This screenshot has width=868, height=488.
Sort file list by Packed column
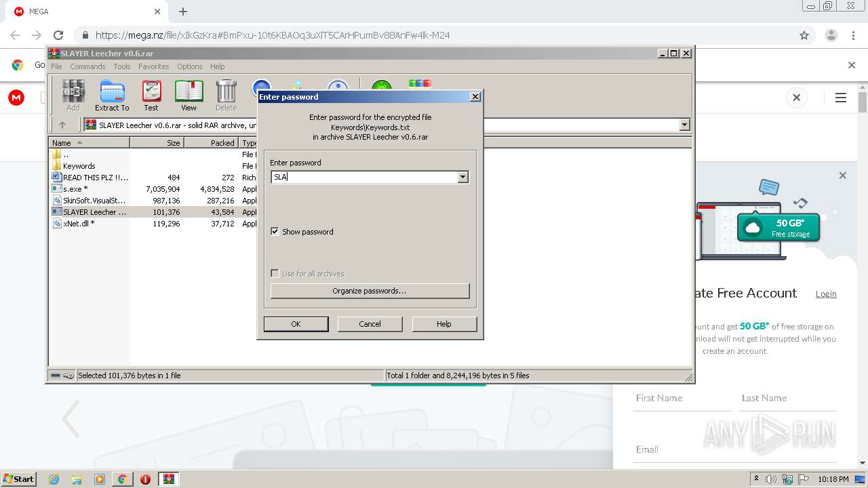click(211, 142)
